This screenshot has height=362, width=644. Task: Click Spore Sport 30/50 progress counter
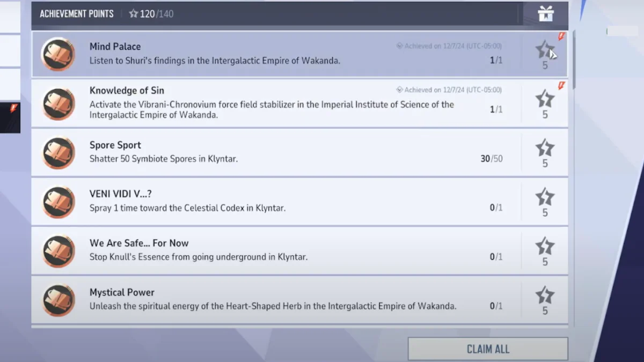[x=491, y=159]
